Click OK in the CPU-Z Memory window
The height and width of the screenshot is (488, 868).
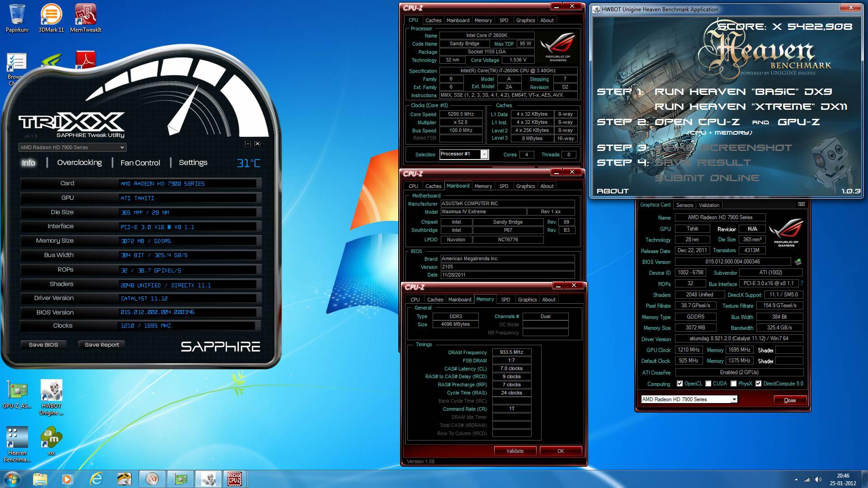[561, 451]
